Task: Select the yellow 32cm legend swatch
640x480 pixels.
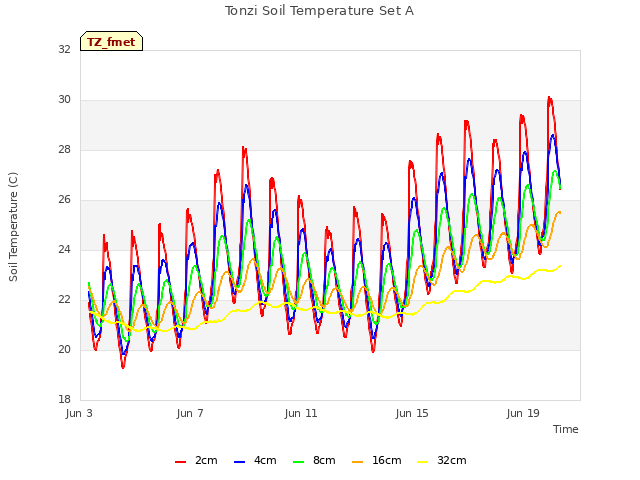Action: [423, 462]
